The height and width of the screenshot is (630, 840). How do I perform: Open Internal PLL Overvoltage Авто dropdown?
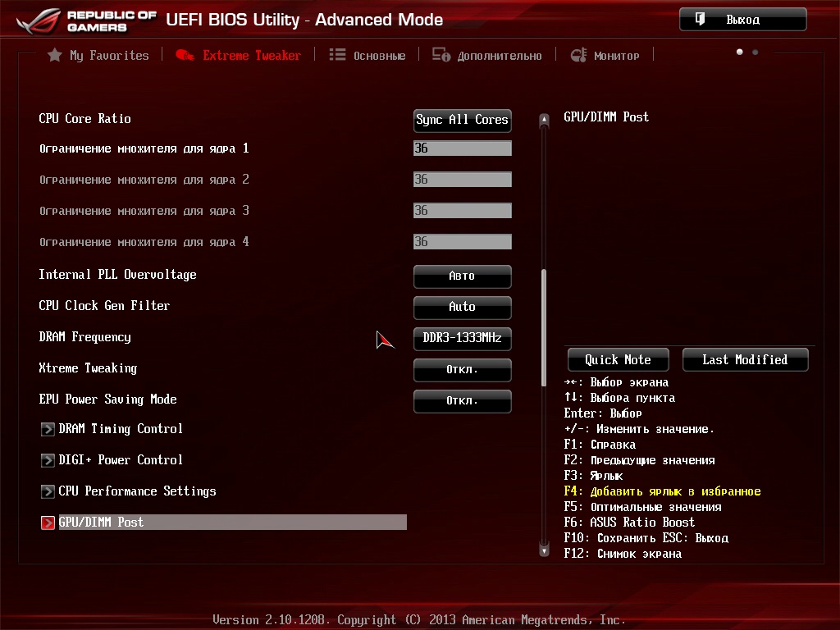[462, 276]
